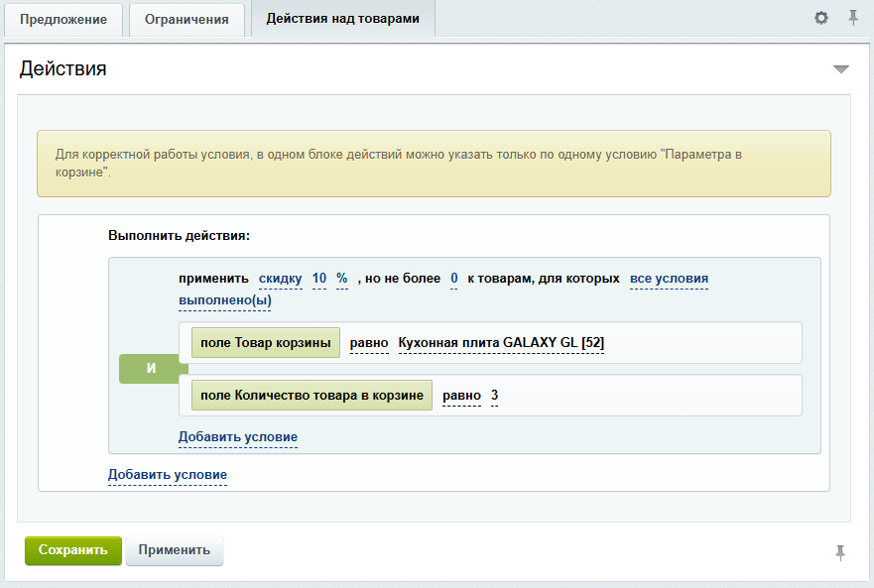
Task: Switch to the Предложение tab
Action: pyautogui.click(x=63, y=20)
